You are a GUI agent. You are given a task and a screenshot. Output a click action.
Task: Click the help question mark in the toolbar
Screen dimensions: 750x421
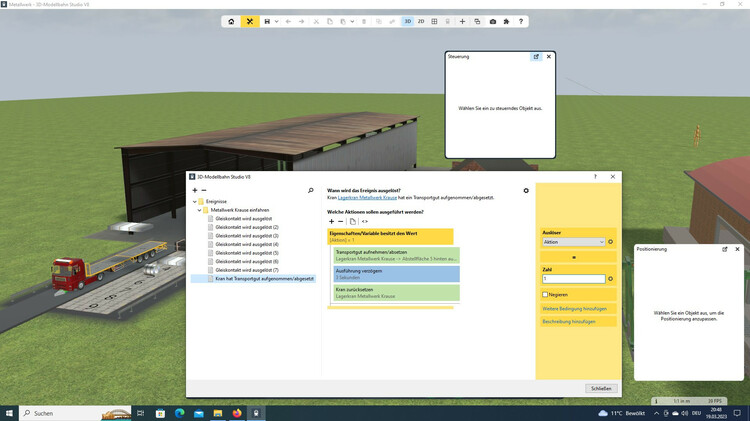coord(521,21)
